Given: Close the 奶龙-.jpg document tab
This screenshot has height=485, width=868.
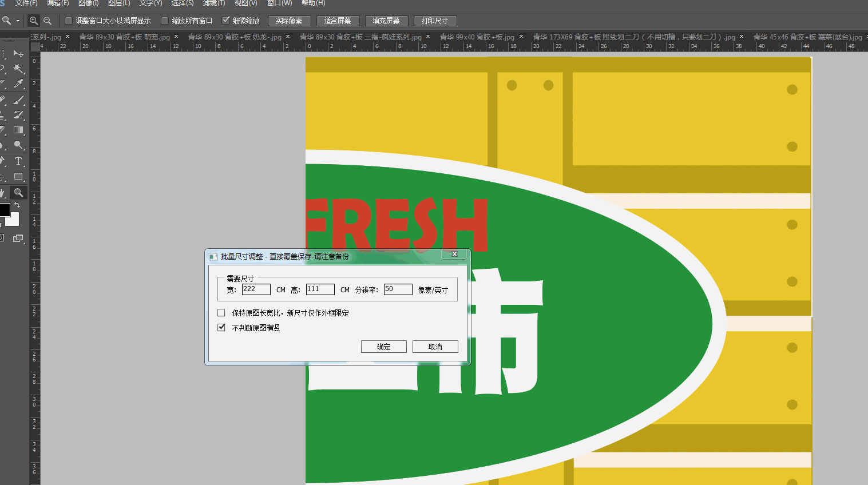Looking at the screenshot, I should tap(287, 37).
